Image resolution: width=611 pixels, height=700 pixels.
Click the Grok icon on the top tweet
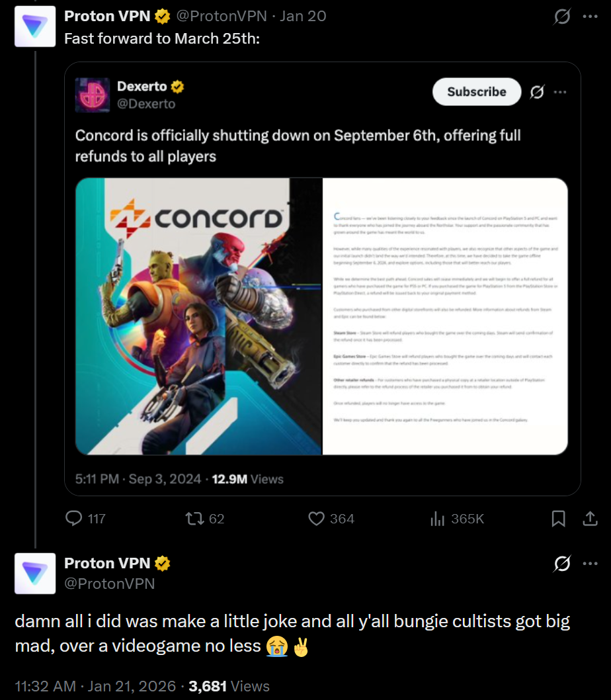(x=562, y=17)
